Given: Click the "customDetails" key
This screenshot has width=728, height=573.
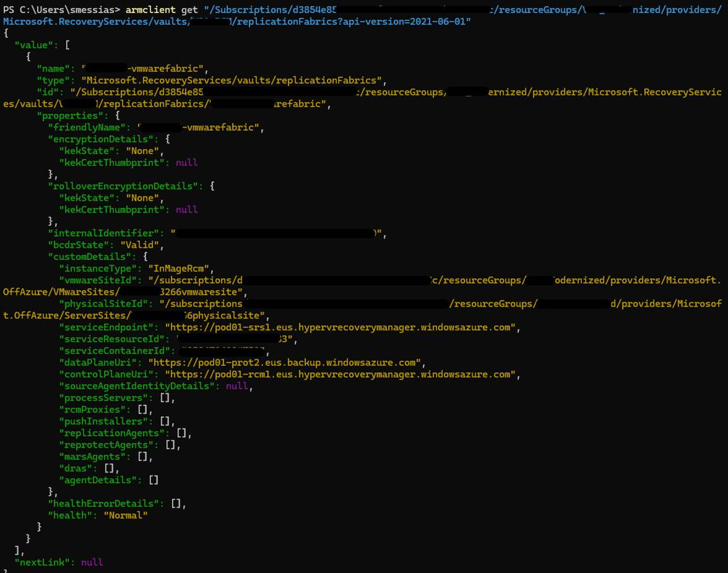Looking at the screenshot, I should click(x=89, y=256).
